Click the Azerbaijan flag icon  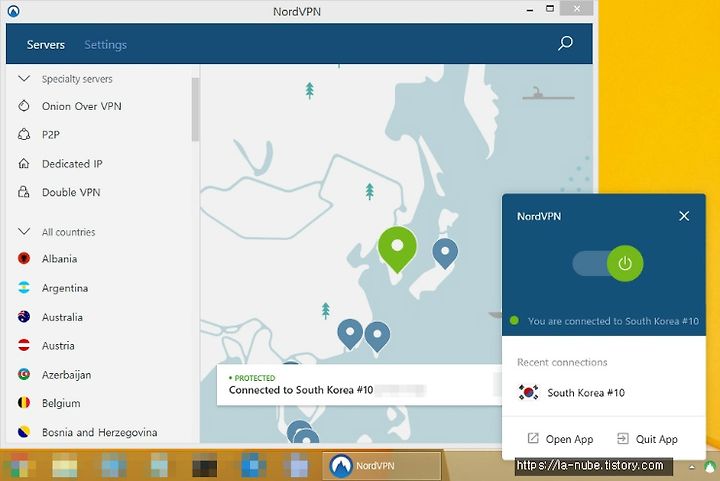(x=24, y=375)
